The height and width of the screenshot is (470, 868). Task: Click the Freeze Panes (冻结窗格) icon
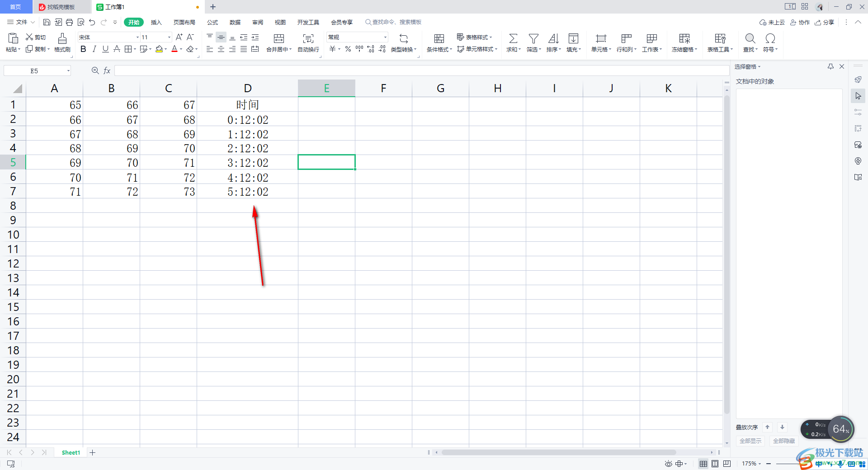pos(684,38)
